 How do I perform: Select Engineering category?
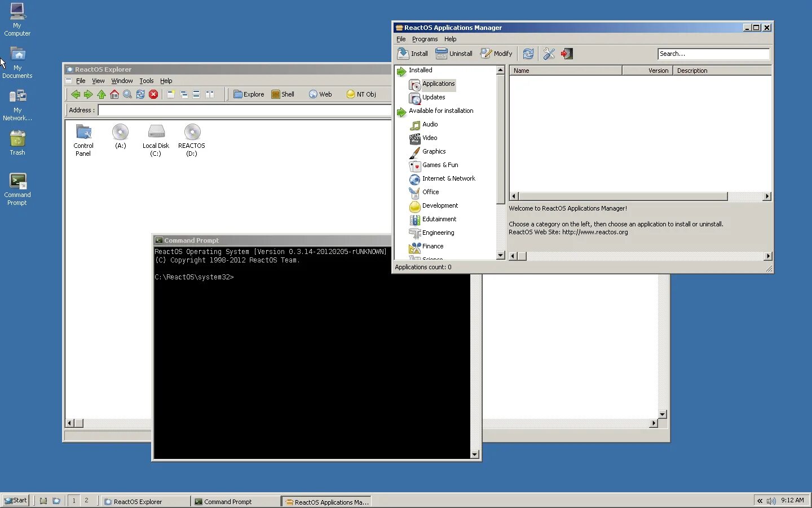(x=438, y=233)
